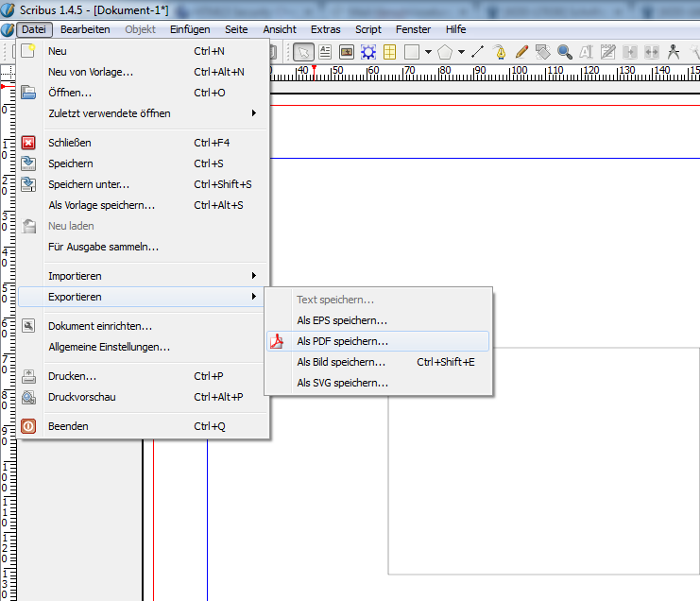Open the Ansicht menu
Viewport: 700px width, 601px height.
point(280,29)
